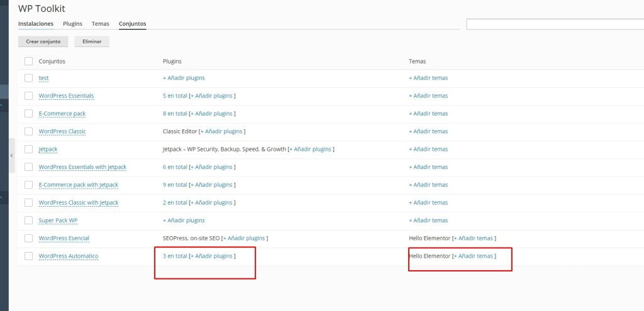This screenshot has height=311, width=644.
Task: Click the Crear conjunto button
Action: pyautogui.click(x=43, y=41)
